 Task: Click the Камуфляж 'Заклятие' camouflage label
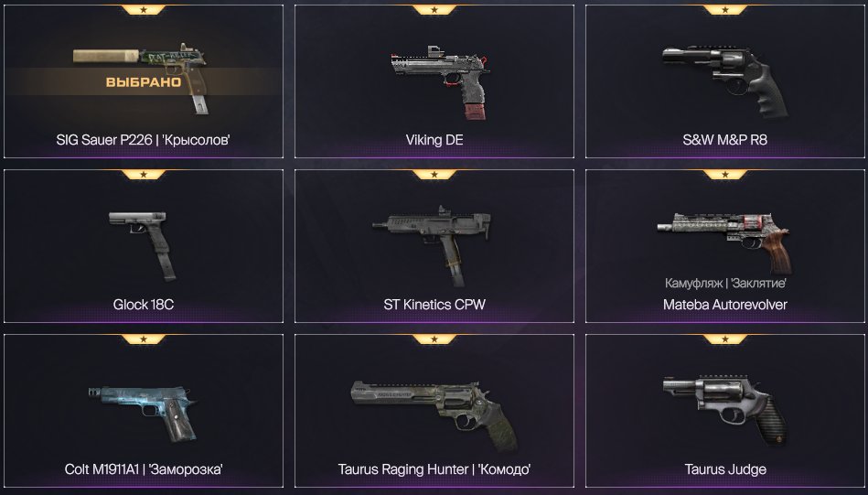click(x=725, y=284)
